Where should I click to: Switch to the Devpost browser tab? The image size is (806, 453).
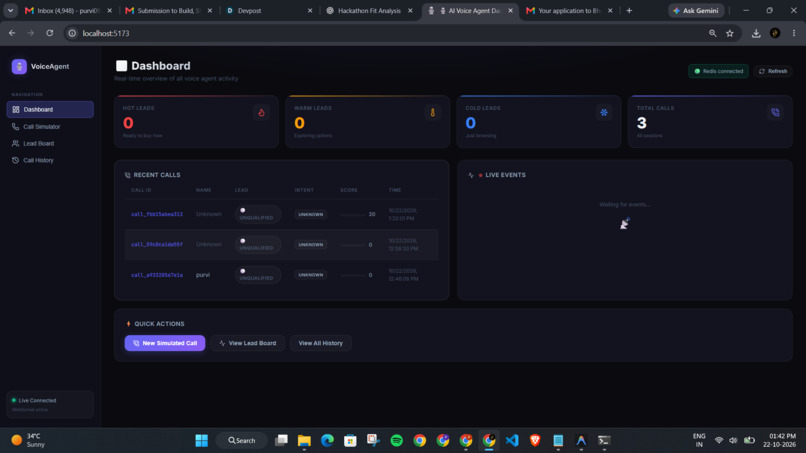pos(267,10)
